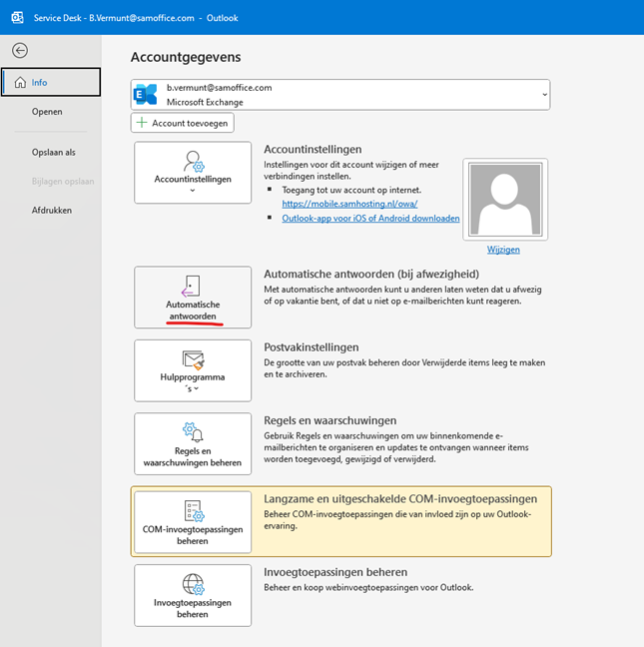The width and height of the screenshot is (644, 647).
Task: Open Automatische antwoorden button
Action: pyautogui.click(x=193, y=297)
